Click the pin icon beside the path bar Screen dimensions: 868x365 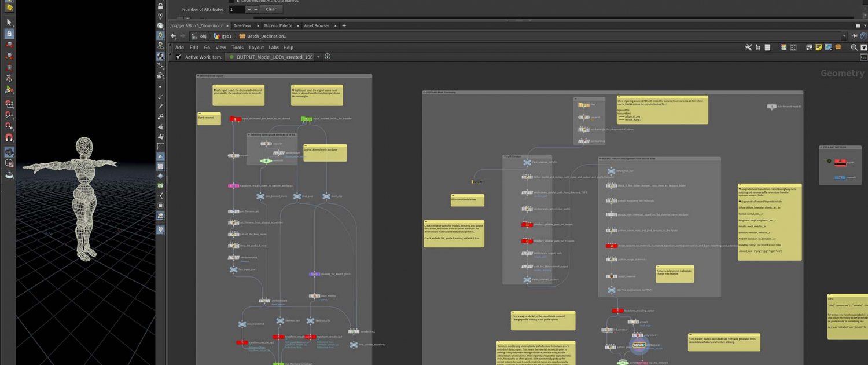point(854,36)
